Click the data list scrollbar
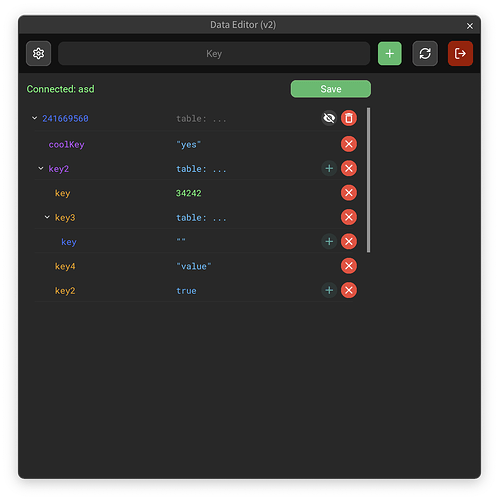Viewport: 499px width, 500px height. tap(368, 180)
